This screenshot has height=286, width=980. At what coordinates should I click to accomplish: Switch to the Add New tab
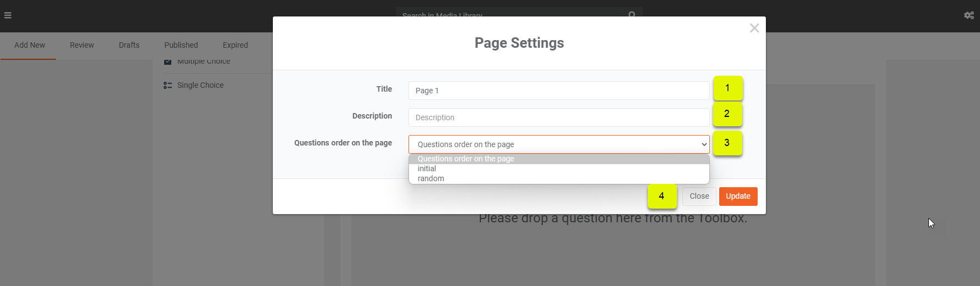point(30,45)
